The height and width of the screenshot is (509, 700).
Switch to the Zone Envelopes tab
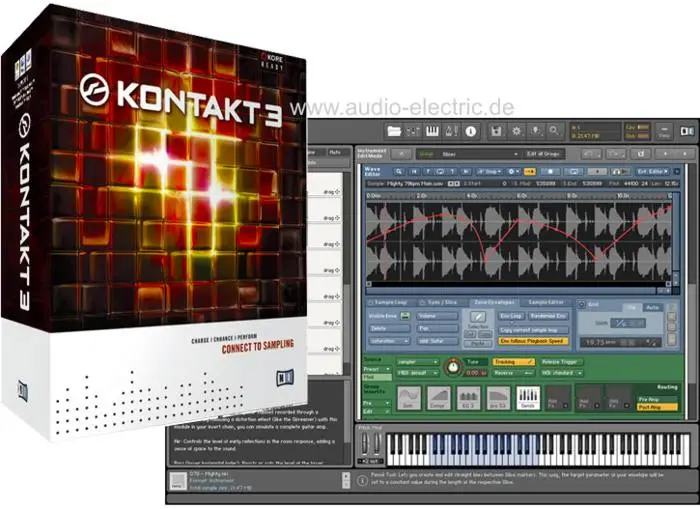[494, 303]
